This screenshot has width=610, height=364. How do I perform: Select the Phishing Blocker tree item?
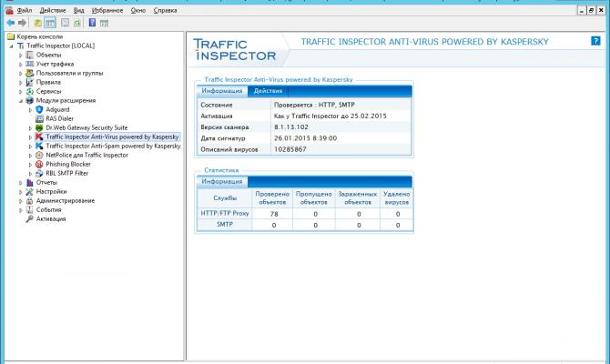(68, 164)
